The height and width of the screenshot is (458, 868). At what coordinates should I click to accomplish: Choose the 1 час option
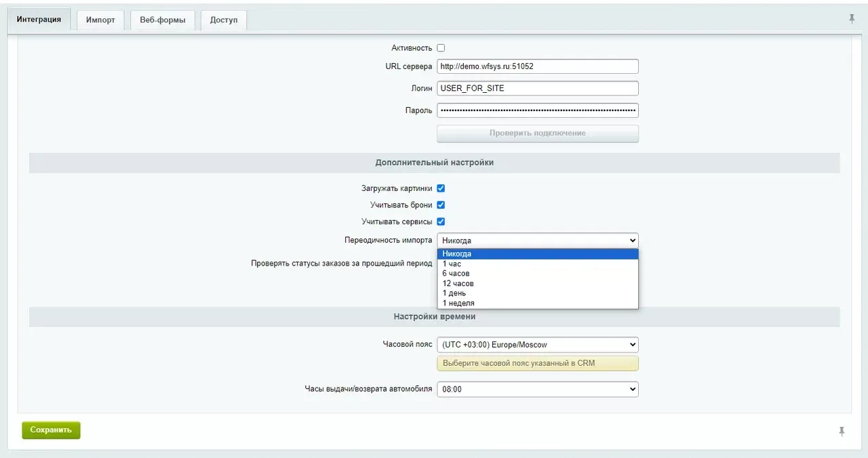(x=538, y=264)
